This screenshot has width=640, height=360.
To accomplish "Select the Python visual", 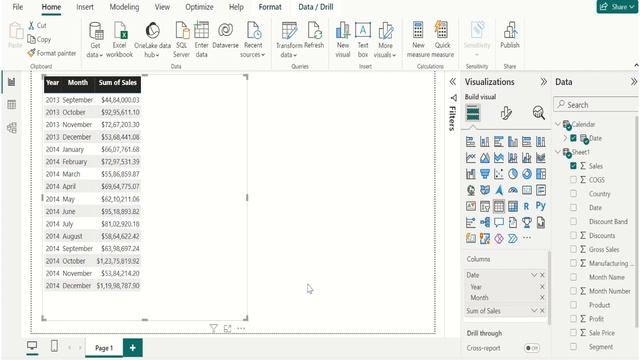I will pyautogui.click(x=540, y=206).
